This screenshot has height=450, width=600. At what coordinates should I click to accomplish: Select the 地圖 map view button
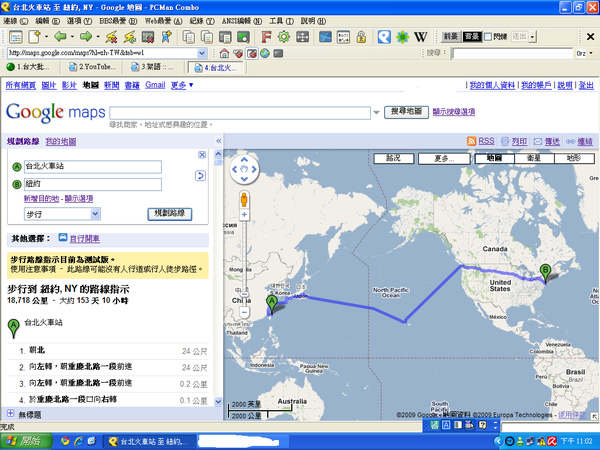point(494,158)
